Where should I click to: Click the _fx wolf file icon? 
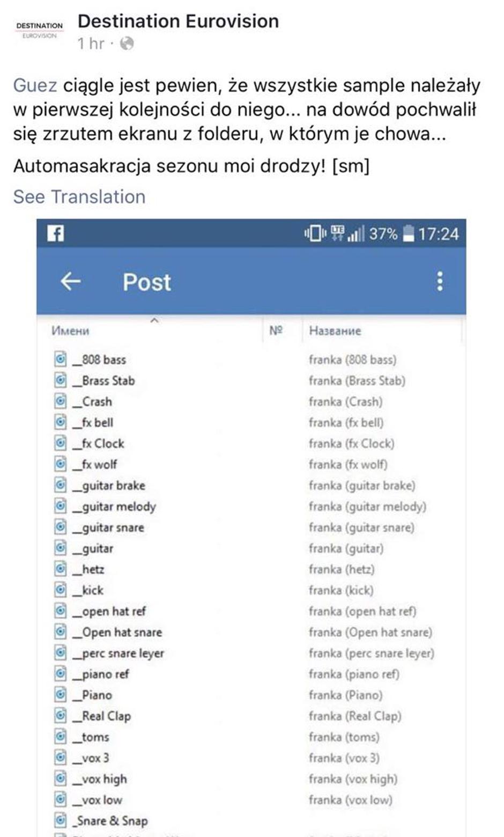[x=61, y=464]
